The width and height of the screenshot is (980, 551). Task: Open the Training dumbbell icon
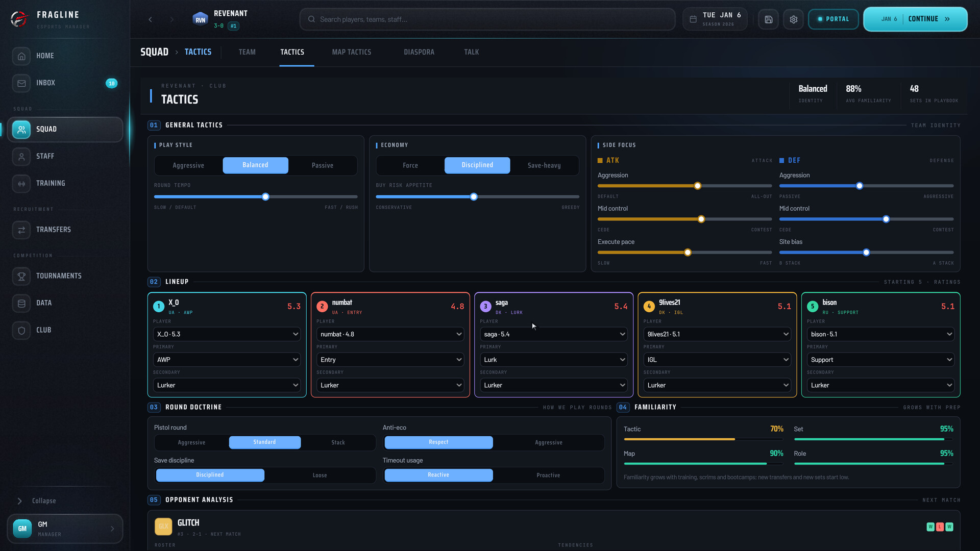21,184
